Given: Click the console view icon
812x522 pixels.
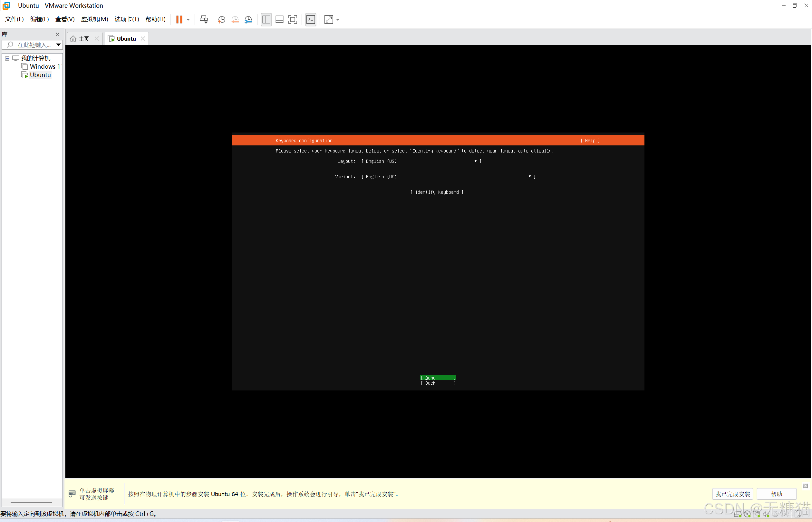Looking at the screenshot, I should pyautogui.click(x=310, y=20).
